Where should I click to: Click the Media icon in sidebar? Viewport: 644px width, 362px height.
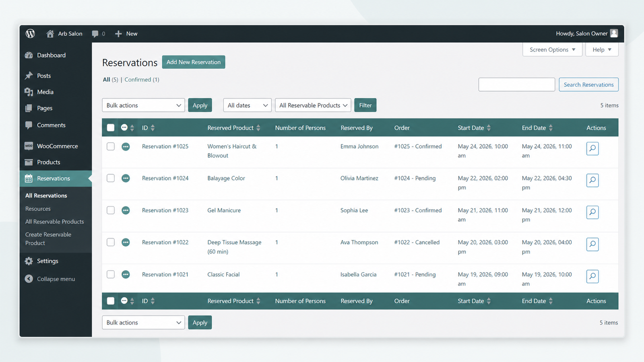click(x=29, y=92)
